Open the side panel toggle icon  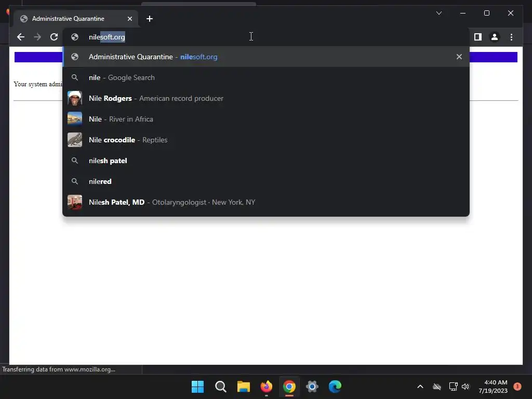tap(478, 37)
